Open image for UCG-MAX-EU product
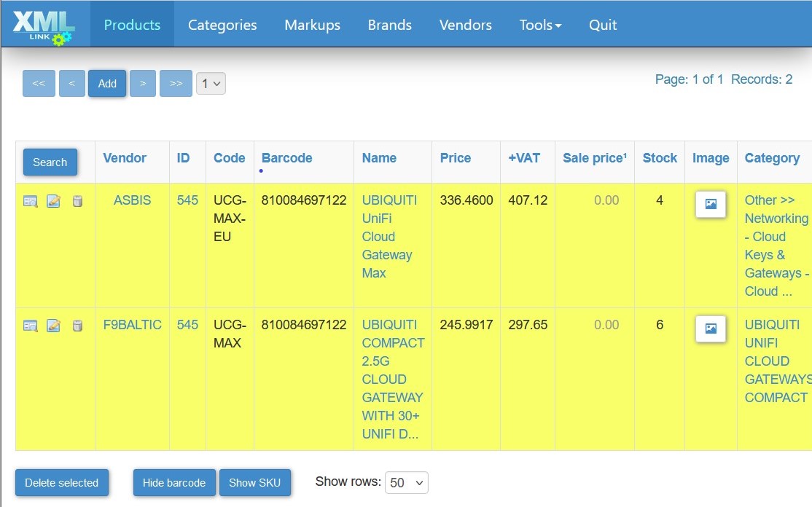This screenshot has width=812, height=507. 711,205
